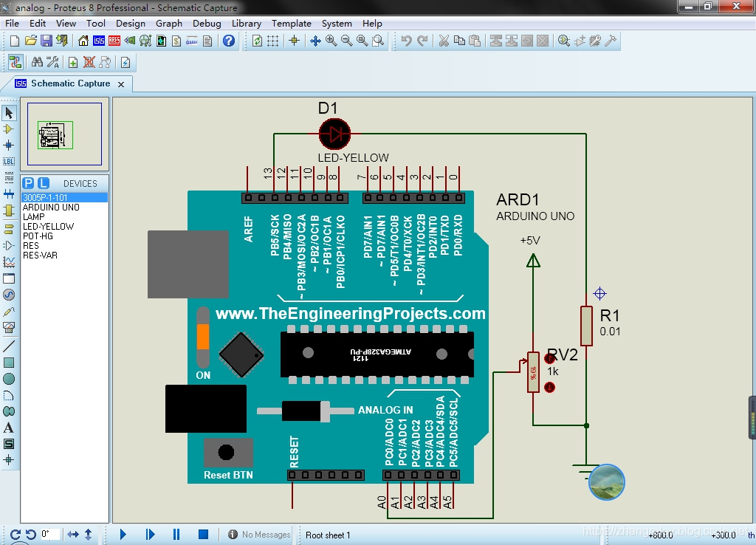
Task: Select ARDUINO UNO in the devices list
Action: 64,207
